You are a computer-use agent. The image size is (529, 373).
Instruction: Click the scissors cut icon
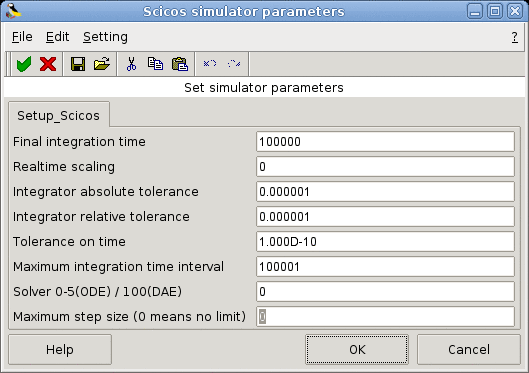[131, 63]
